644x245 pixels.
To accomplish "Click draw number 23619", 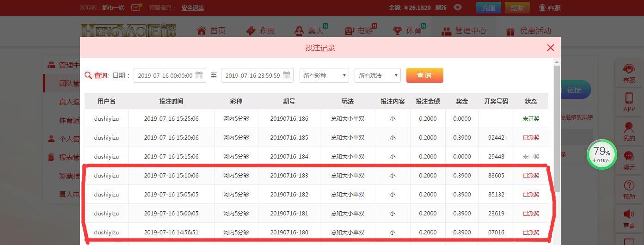I will pyautogui.click(x=496, y=213).
